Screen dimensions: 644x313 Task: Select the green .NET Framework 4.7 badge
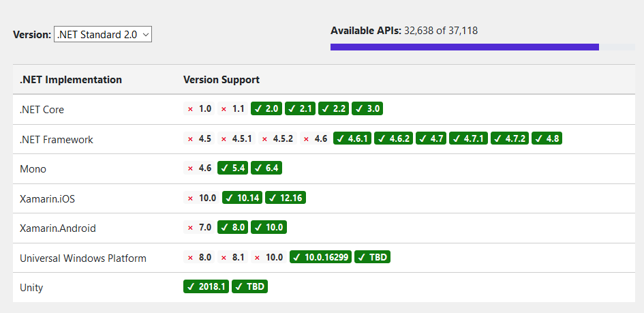(x=431, y=138)
